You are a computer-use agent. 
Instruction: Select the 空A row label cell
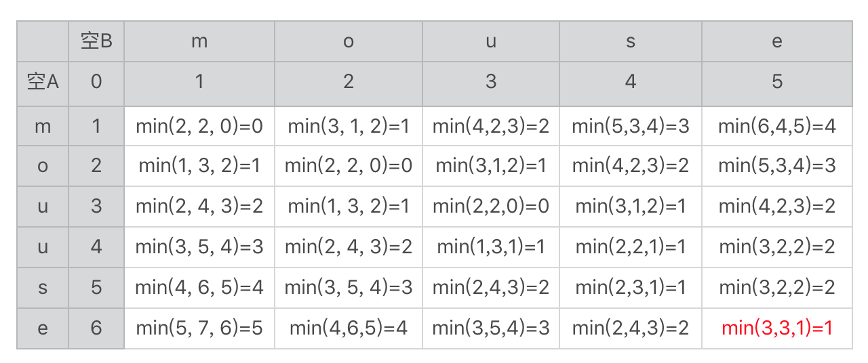click(x=43, y=82)
